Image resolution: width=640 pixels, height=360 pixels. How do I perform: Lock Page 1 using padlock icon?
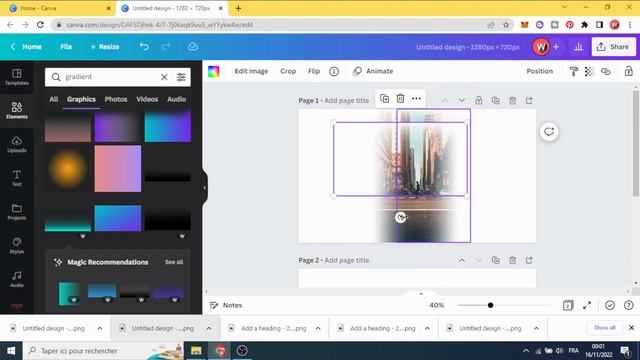point(478,100)
